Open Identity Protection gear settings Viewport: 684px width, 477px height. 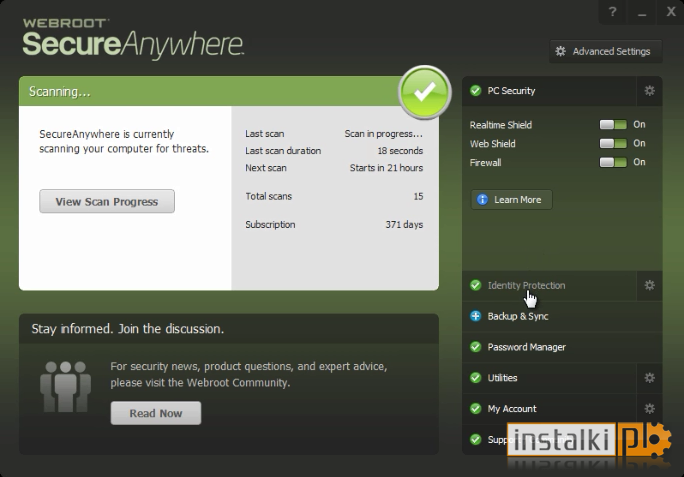pyautogui.click(x=649, y=285)
